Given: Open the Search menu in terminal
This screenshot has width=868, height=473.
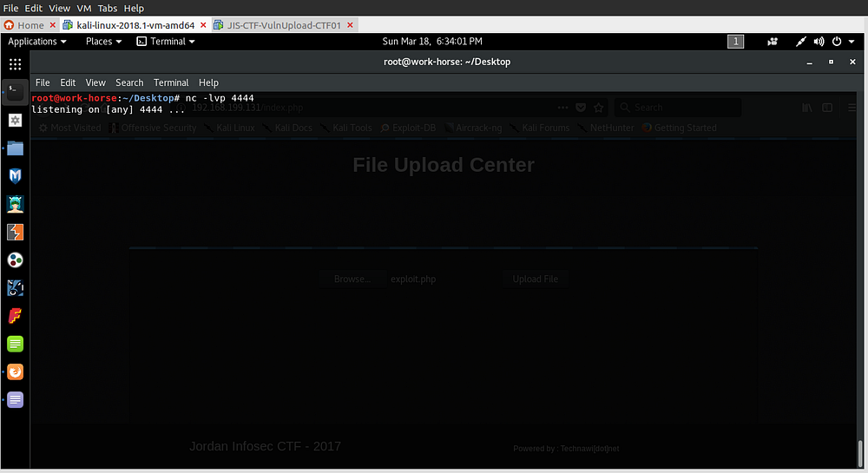Looking at the screenshot, I should click(x=129, y=82).
